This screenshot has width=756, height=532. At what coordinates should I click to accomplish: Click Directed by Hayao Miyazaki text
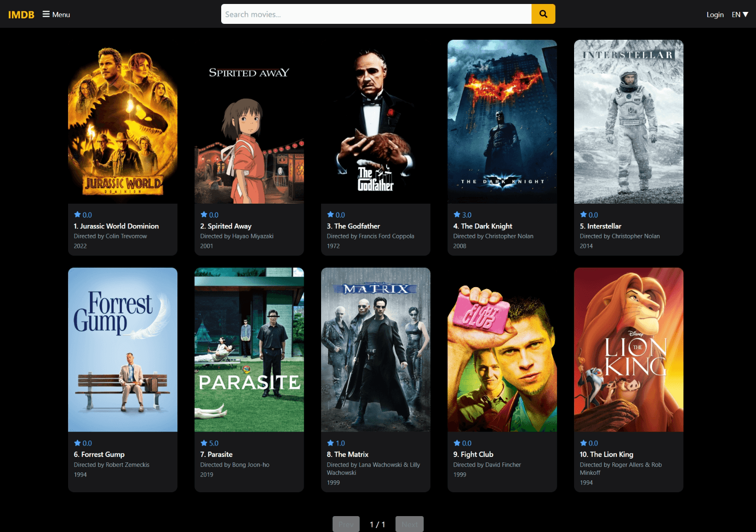click(x=237, y=236)
